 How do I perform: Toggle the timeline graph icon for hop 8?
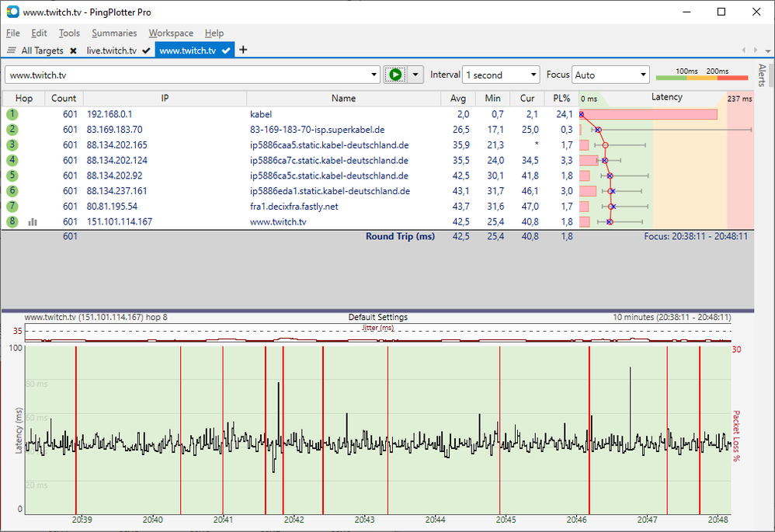[x=33, y=222]
